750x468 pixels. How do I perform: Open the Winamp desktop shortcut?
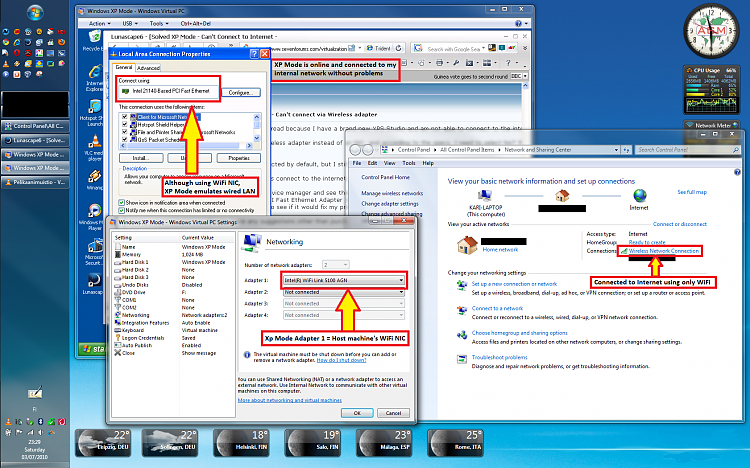[x=95, y=176]
